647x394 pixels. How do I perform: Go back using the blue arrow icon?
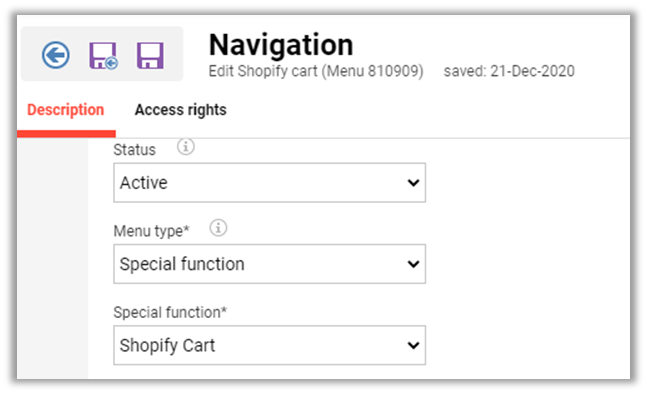tap(55, 54)
